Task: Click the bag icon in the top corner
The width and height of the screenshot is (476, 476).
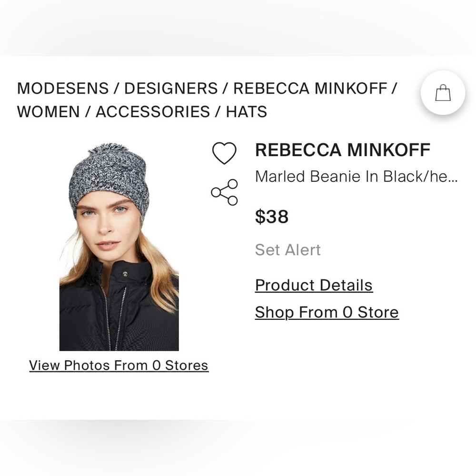Action: [443, 93]
